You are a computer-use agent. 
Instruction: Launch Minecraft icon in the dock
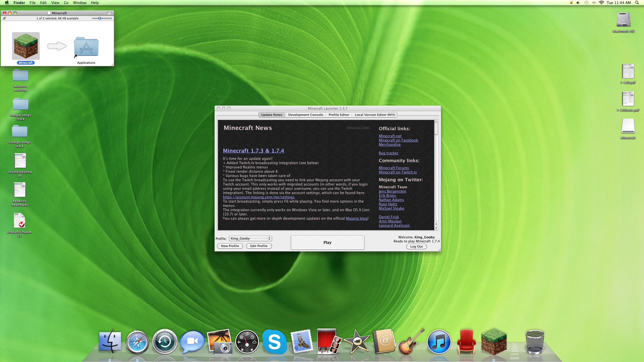point(494,341)
